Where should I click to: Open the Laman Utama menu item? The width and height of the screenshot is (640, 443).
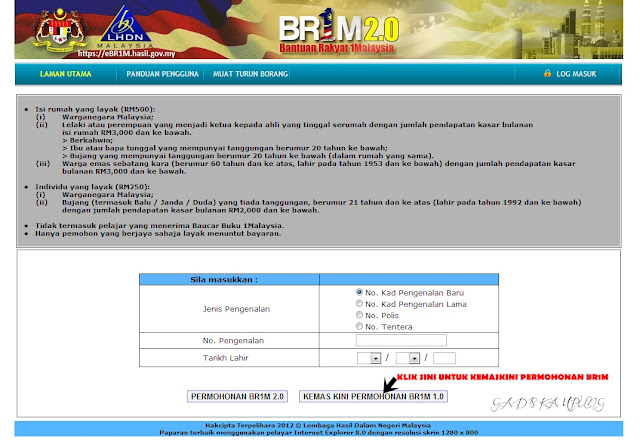tap(66, 74)
